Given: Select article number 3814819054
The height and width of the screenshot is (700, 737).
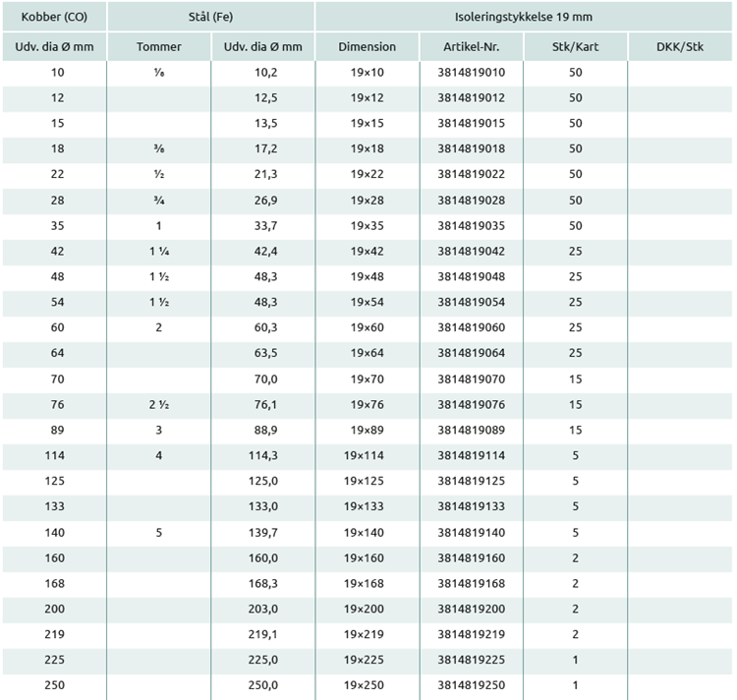Looking at the screenshot, I should point(472,302).
